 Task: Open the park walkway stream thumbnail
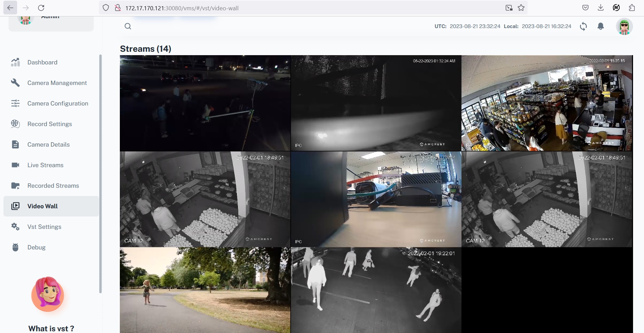click(x=205, y=291)
